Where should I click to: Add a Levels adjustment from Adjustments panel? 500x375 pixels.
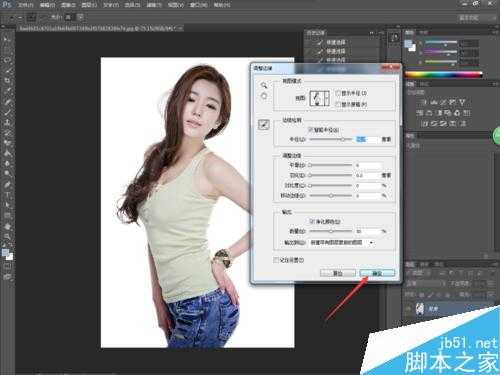434,102
